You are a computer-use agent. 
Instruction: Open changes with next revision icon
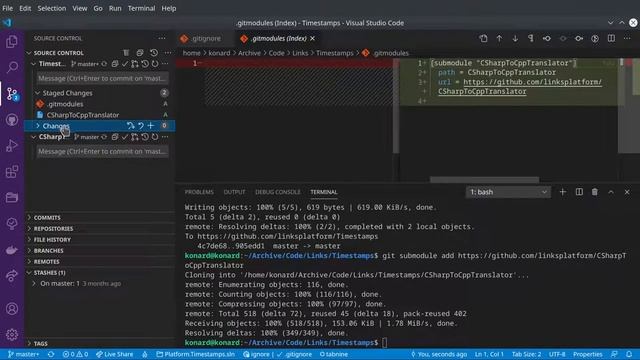[579, 38]
